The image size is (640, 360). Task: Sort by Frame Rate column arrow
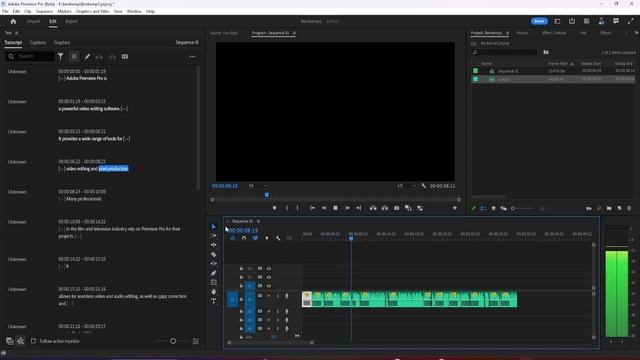coord(572,64)
